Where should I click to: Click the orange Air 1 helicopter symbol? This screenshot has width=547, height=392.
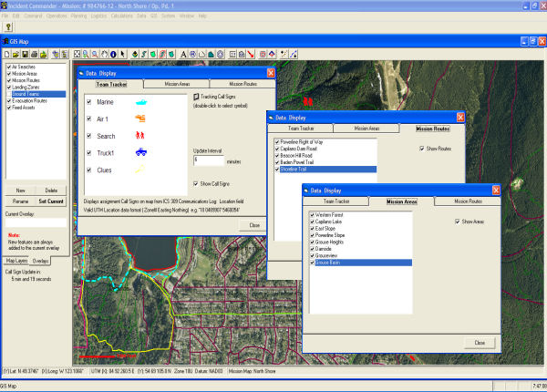140,119
